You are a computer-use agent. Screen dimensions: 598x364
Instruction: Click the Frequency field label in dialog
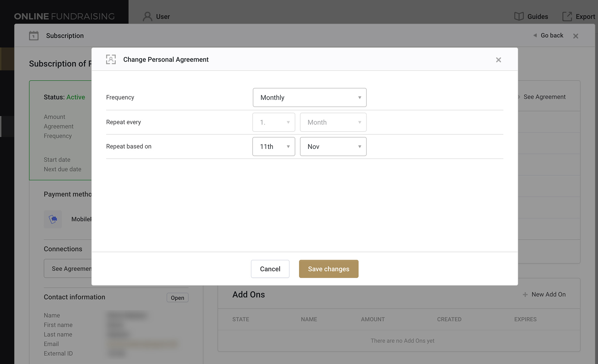[x=120, y=97]
